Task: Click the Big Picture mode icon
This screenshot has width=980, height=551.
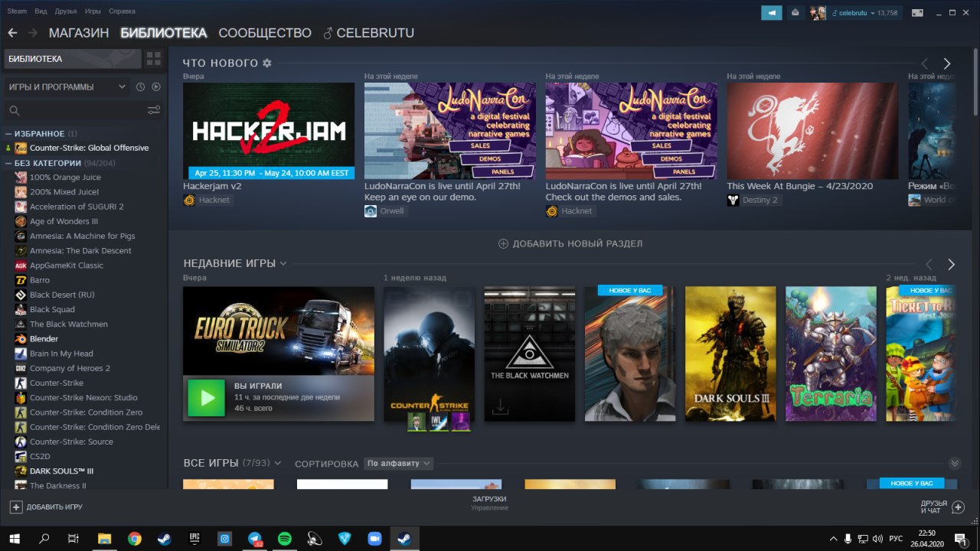Action: [x=917, y=12]
